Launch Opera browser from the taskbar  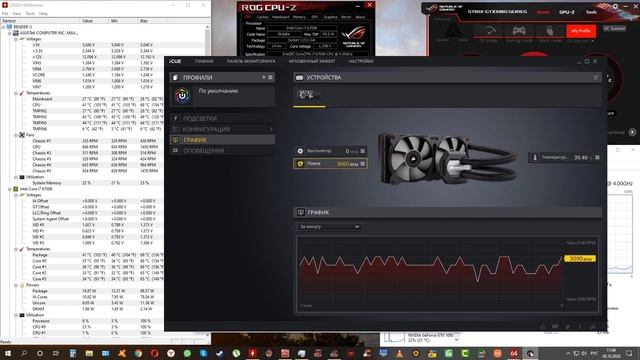[154, 353]
